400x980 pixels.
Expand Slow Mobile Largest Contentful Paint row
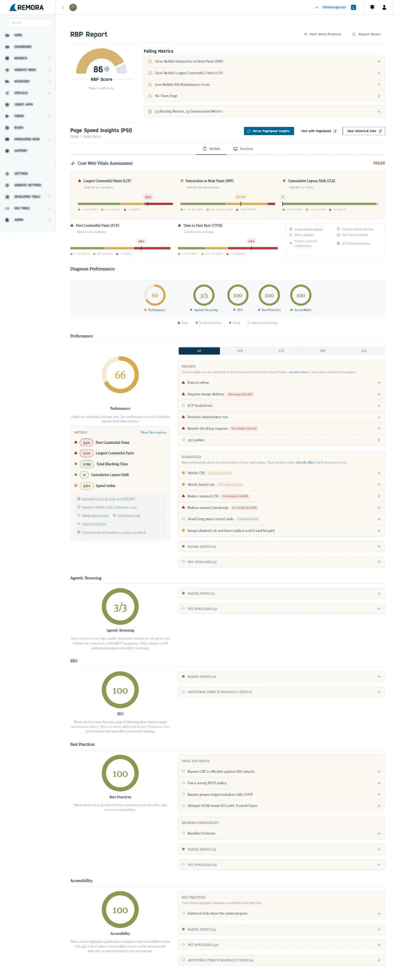click(x=264, y=73)
